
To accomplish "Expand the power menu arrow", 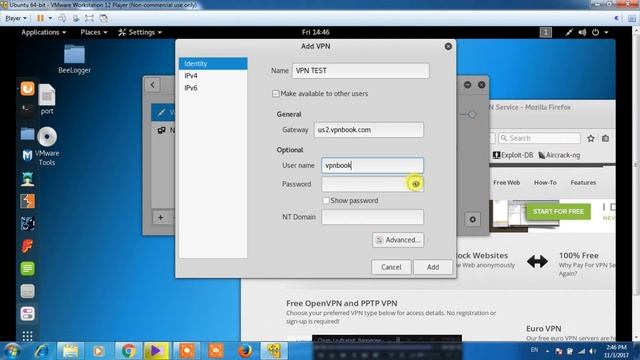I will [606, 32].
